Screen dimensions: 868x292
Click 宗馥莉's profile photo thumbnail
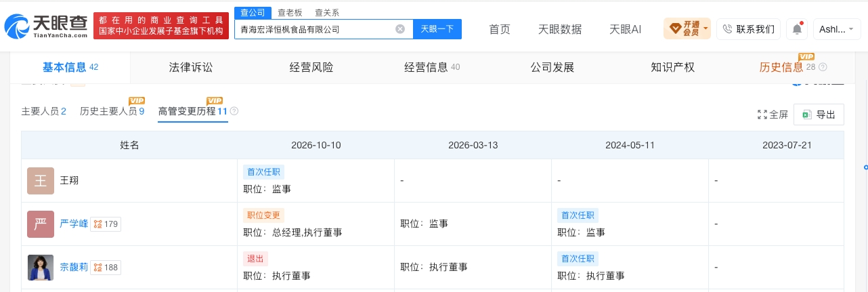pos(41,268)
